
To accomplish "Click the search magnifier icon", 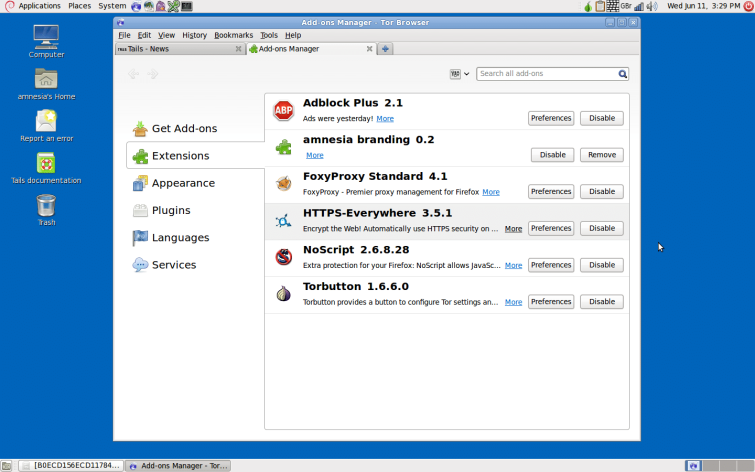I will pyautogui.click(x=623, y=74).
